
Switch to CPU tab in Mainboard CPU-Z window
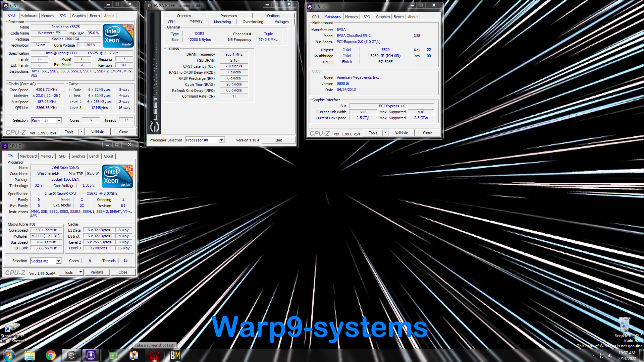pyautogui.click(x=315, y=17)
